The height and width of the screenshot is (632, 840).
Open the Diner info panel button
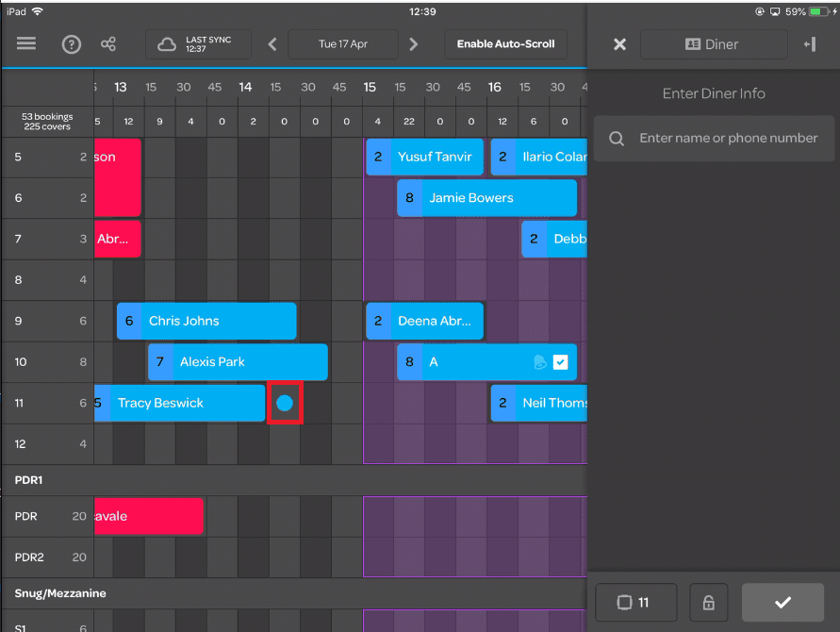[x=713, y=43]
